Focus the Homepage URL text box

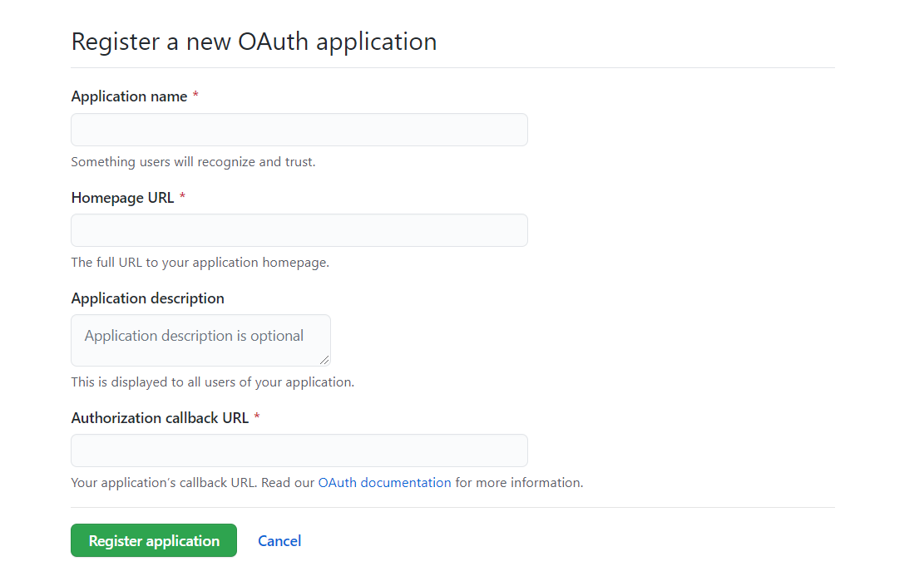click(x=299, y=230)
